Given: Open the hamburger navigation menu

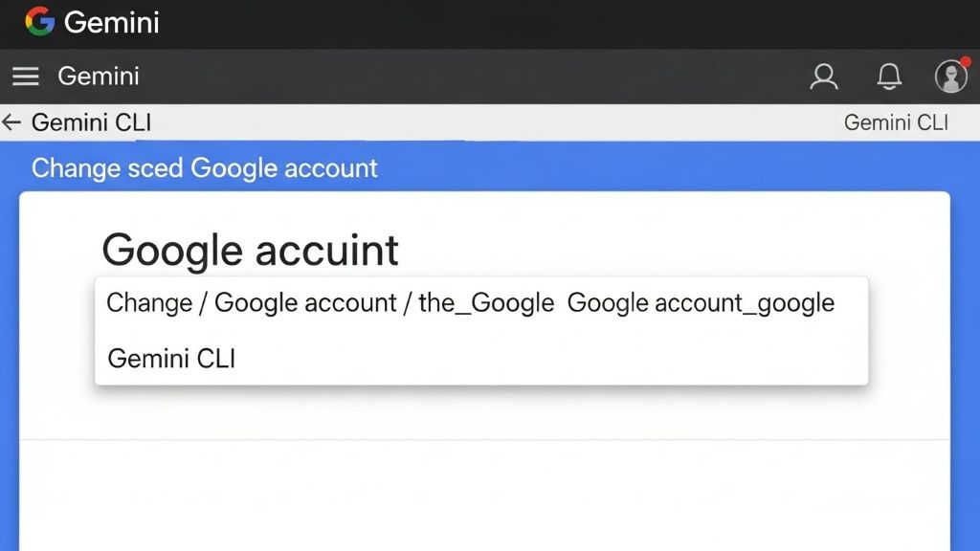Looking at the screenshot, I should [25, 77].
